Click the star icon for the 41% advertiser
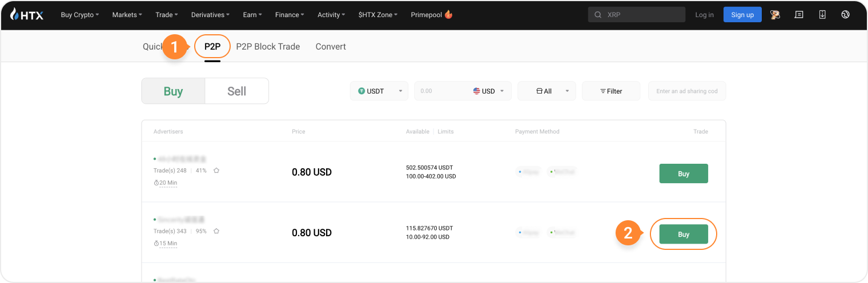 pyautogui.click(x=216, y=171)
